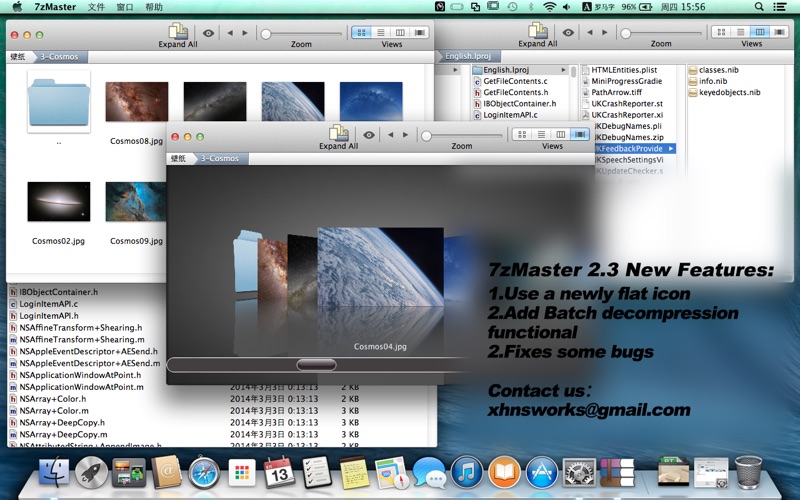Toggle Quick Look eye in the cover flow window
This screenshot has width=800, height=500.
pos(369,135)
